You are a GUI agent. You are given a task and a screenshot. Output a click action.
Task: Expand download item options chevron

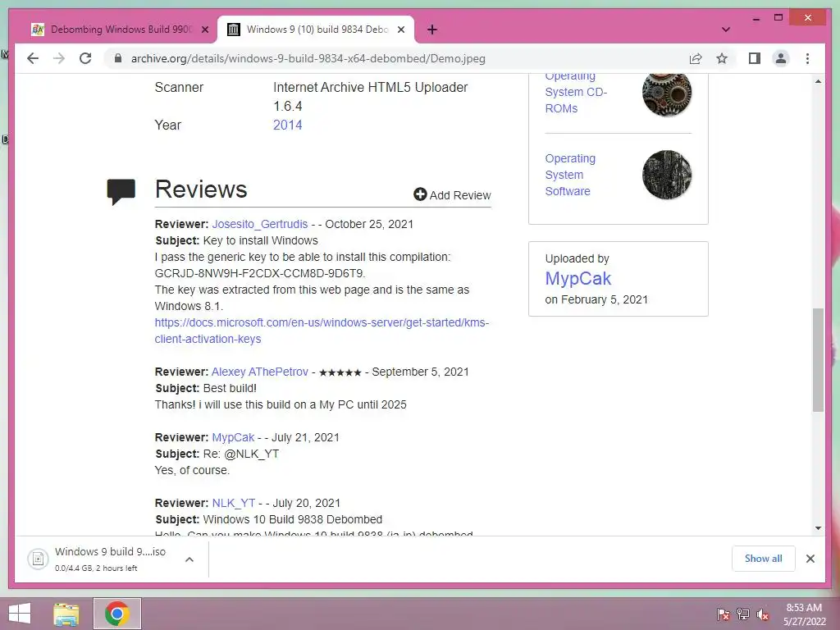(x=189, y=559)
